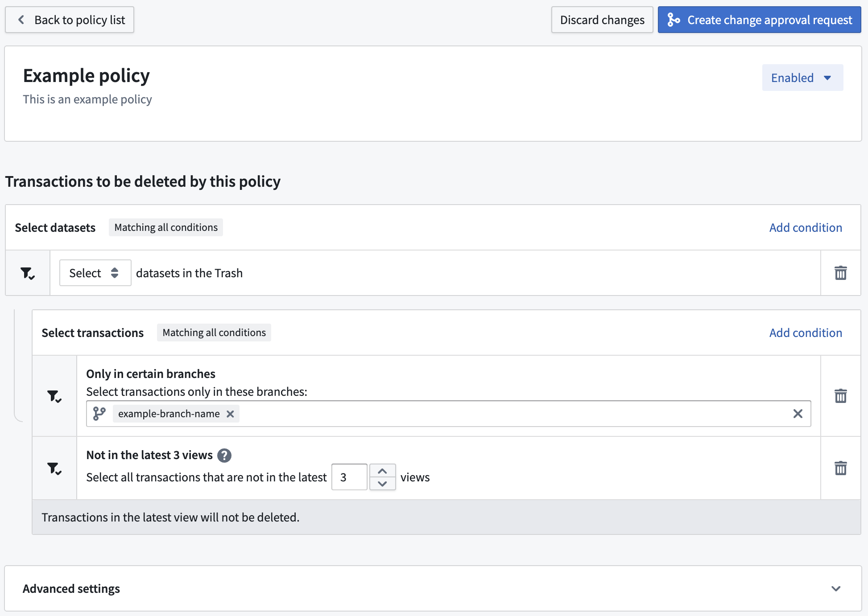This screenshot has height=616, width=868.
Task: Click Create change approval request button
Action: point(759,20)
